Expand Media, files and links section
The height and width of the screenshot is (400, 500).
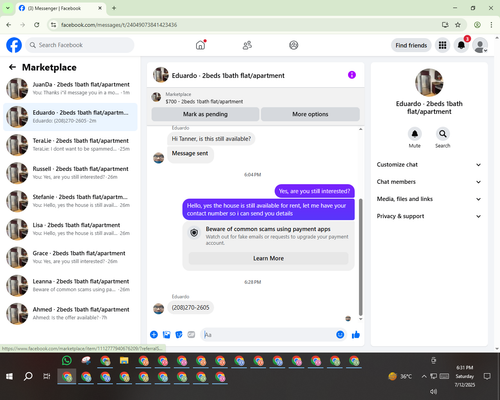429,199
